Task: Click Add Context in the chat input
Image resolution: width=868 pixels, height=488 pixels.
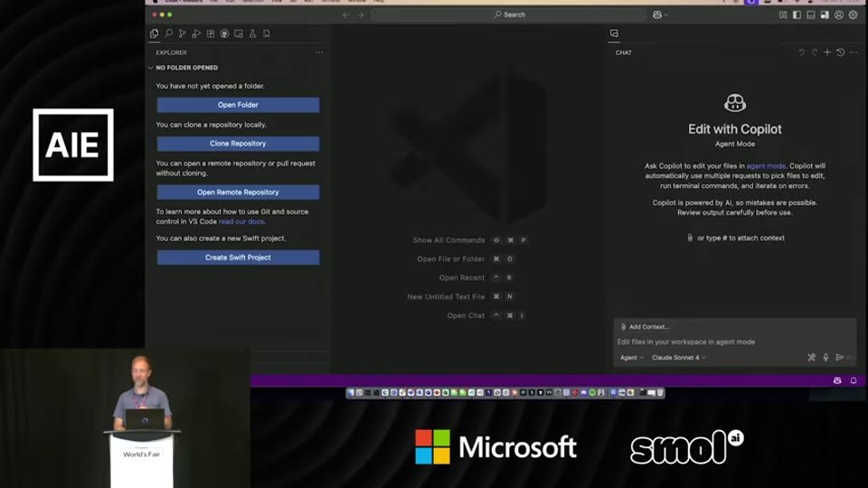Action: click(x=645, y=327)
